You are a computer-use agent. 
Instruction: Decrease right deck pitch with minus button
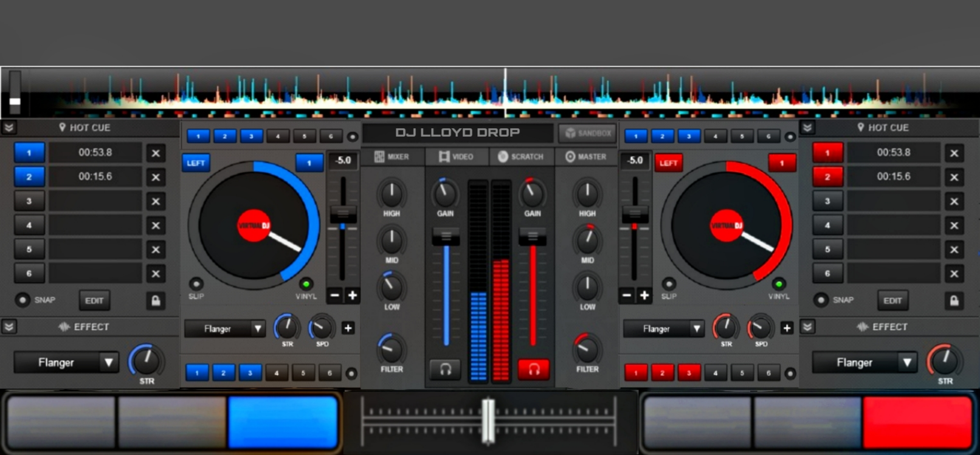coord(627,296)
